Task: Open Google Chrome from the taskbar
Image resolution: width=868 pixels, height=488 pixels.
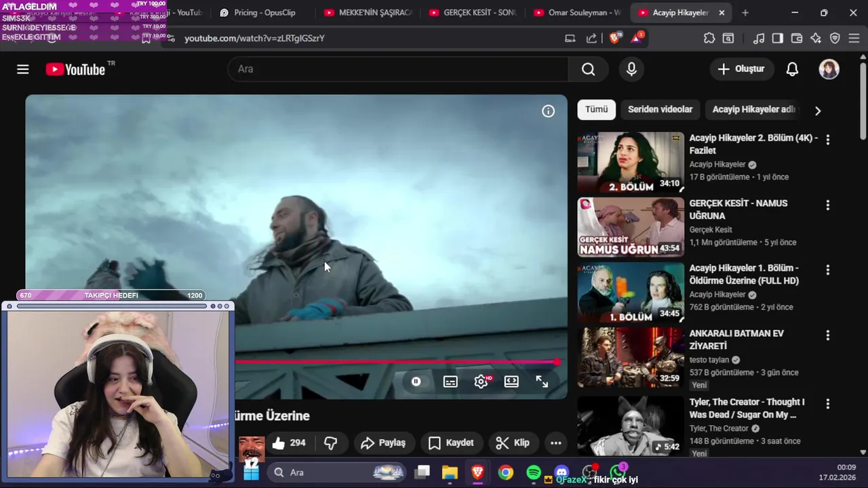Action: pyautogui.click(x=506, y=472)
